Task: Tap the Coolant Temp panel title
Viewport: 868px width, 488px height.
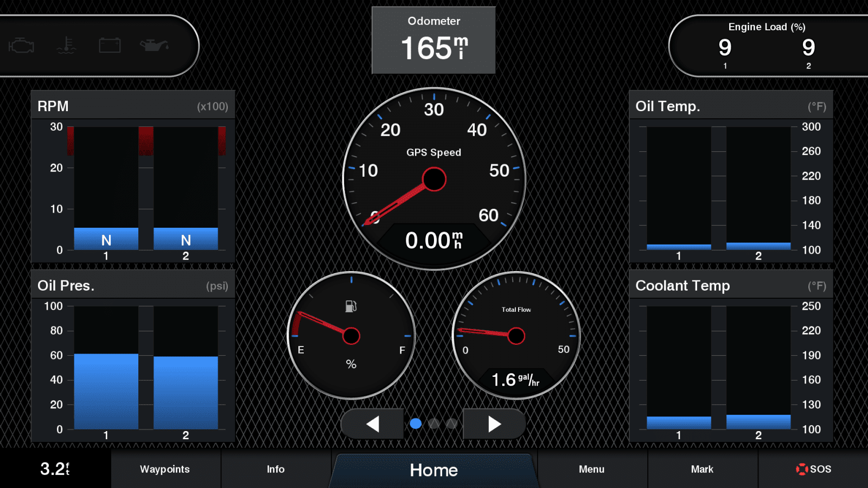Action: (682, 286)
